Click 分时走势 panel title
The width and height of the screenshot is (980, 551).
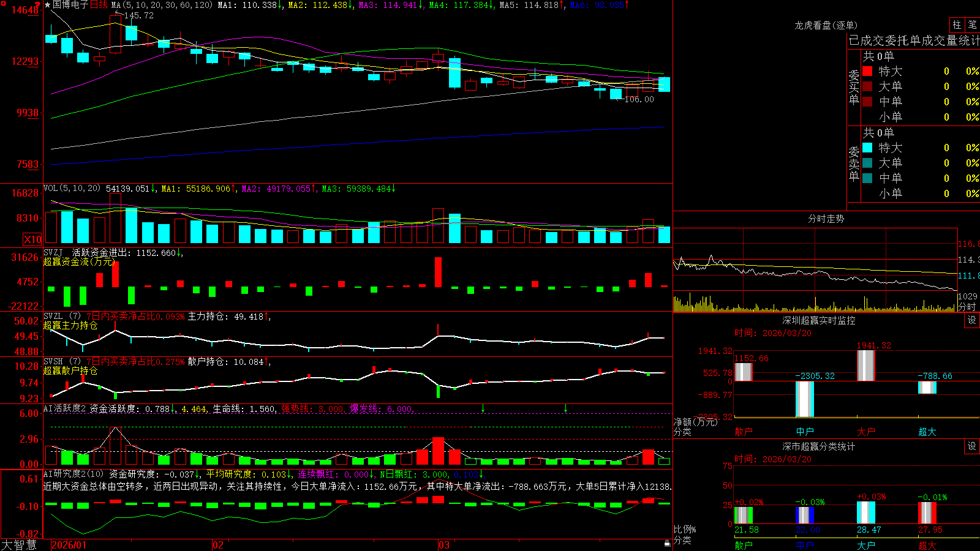pyautogui.click(x=826, y=219)
